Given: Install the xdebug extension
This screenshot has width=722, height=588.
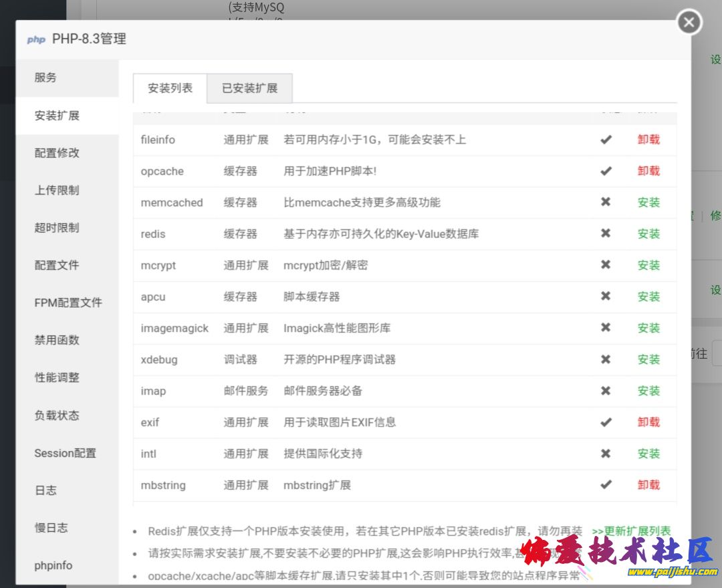Looking at the screenshot, I should click(x=648, y=359).
